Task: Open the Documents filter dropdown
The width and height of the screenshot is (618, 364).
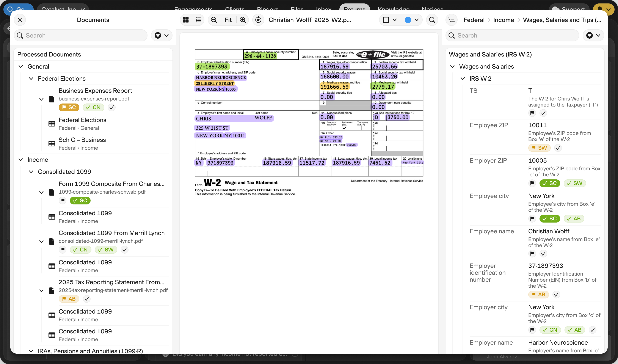Action: pyautogui.click(x=162, y=36)
